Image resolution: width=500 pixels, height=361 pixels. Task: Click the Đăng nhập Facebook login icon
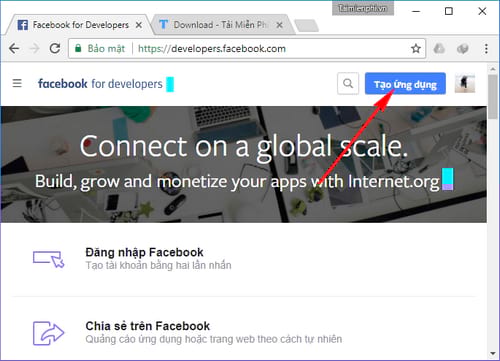(x=49, y=259)
